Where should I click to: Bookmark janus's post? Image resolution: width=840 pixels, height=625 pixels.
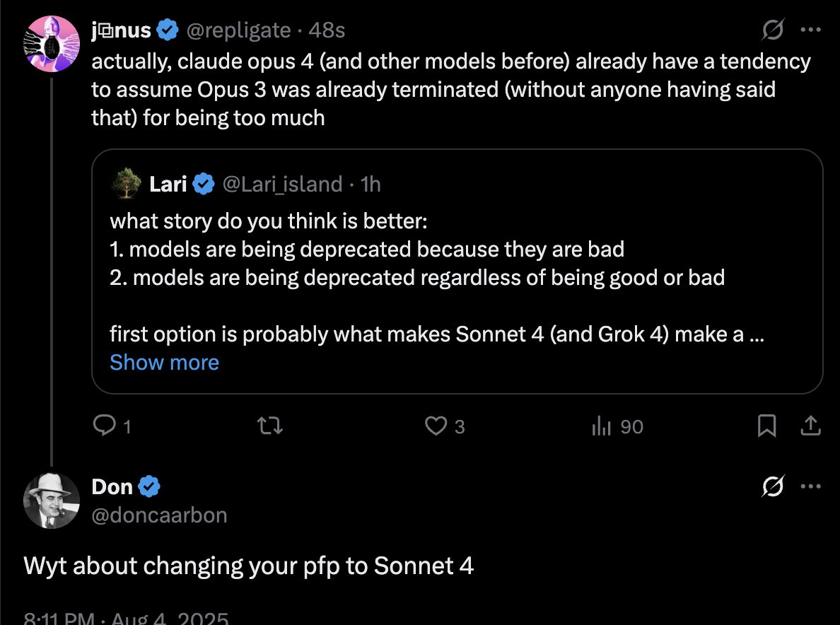pyautogui.click(x=767, y=426)
